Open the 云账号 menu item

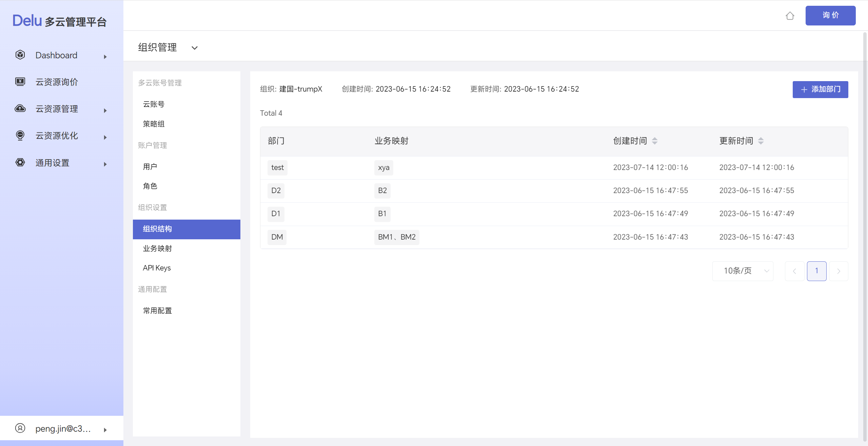[x=154, y=104]
